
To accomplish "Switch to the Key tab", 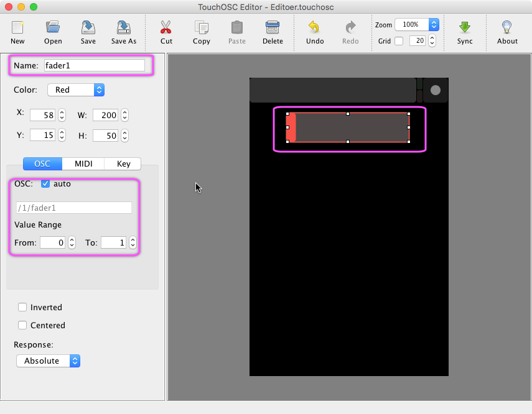I will (123, 163).
